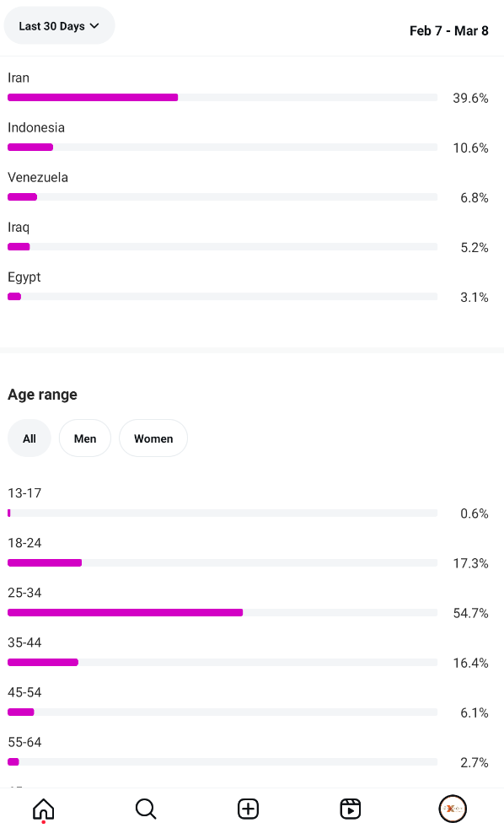504x828 pixels.
Task: Click the 18-24 age bar
Action: click(223, 563)
